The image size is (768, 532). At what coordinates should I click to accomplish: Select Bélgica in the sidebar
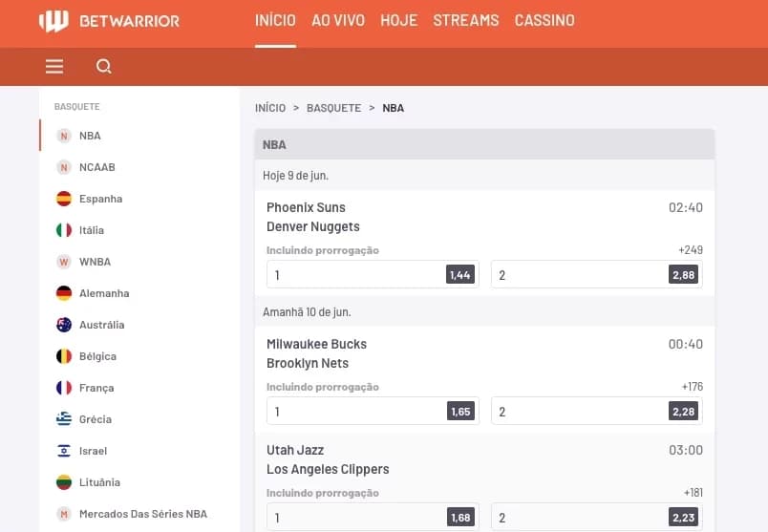98,356
